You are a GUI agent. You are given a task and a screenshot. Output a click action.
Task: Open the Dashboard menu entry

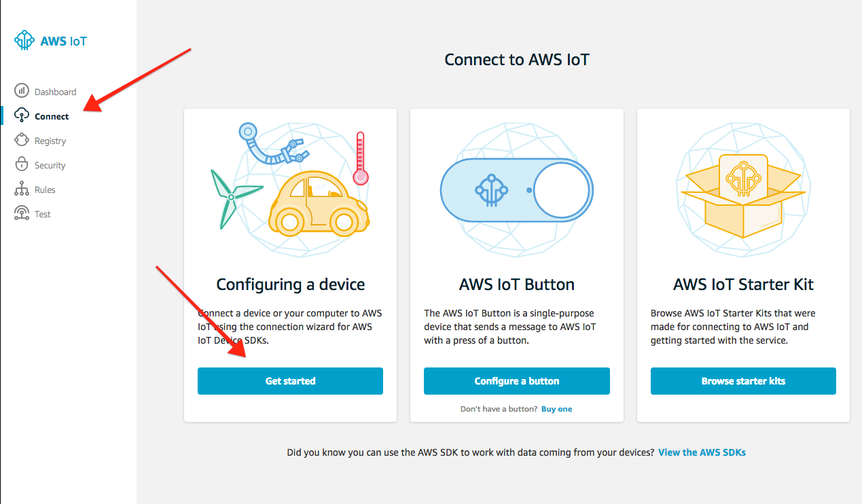point(55,91)
